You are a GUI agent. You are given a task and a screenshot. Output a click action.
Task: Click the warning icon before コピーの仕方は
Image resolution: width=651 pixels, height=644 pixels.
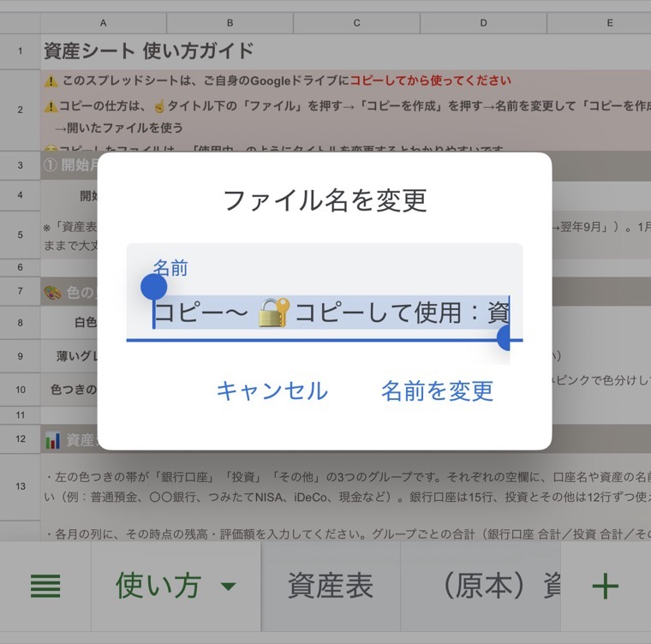tap(51, 107)
